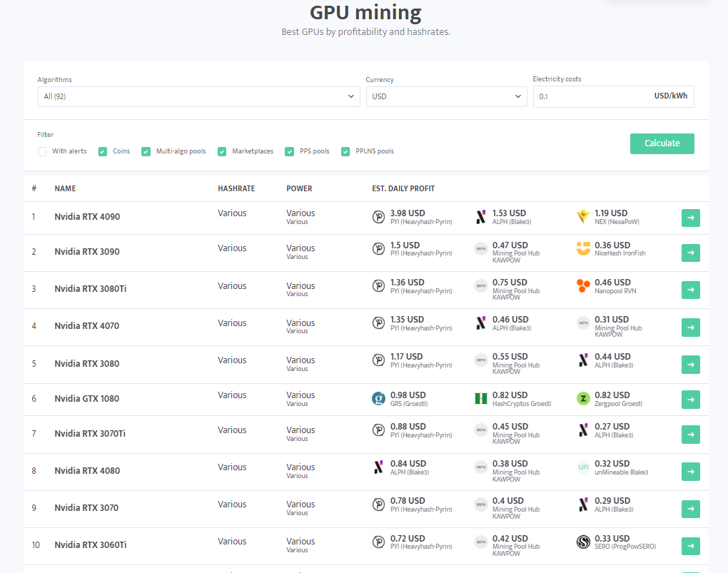
Task: Click the unMineable Blake3 icon
Action: 583,467
